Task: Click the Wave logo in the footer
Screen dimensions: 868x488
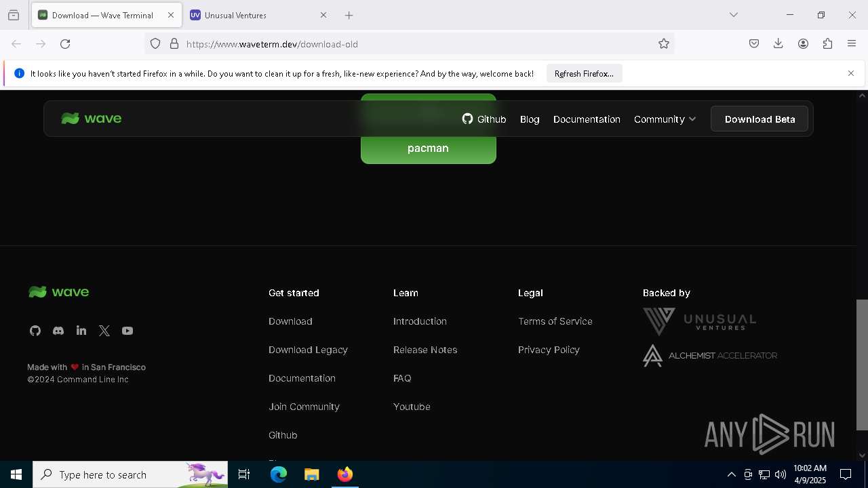Action: click(59, 292)
